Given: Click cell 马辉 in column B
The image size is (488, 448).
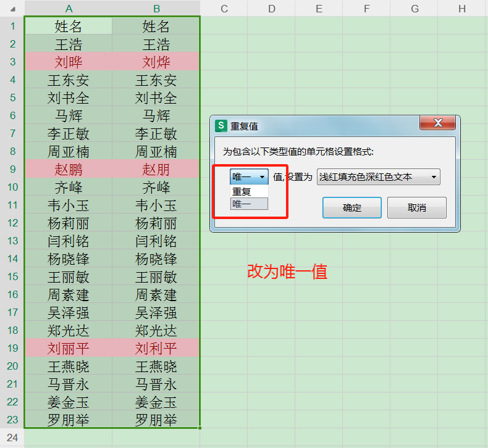Looking at the screenshot, I should tap(156, 115).
